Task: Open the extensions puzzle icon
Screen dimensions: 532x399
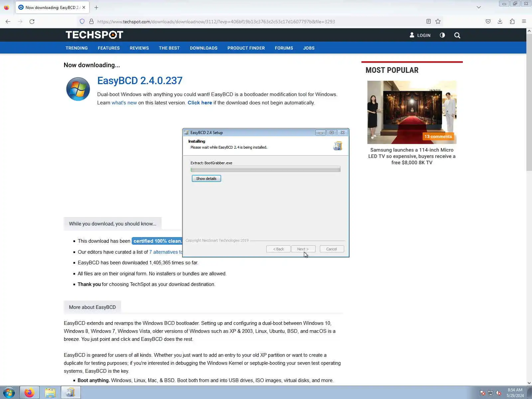Action: pyautogui.click(x=512, y=22)
